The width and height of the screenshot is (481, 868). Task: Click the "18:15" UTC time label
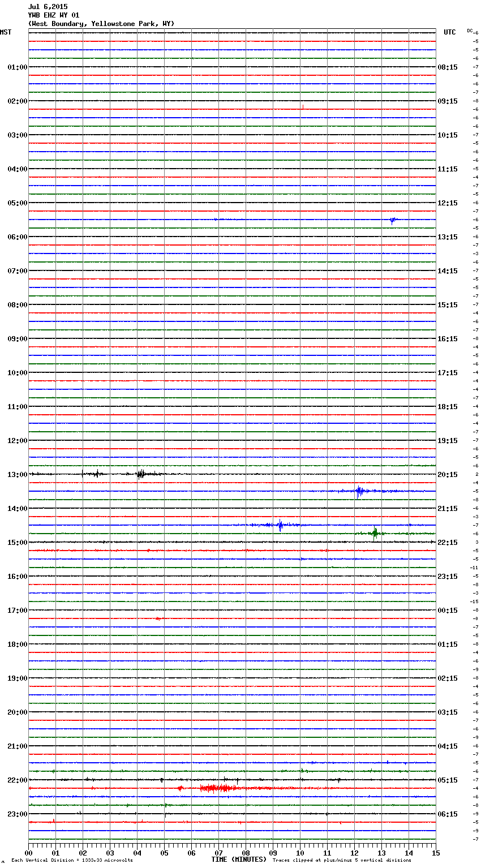(448, 407)
